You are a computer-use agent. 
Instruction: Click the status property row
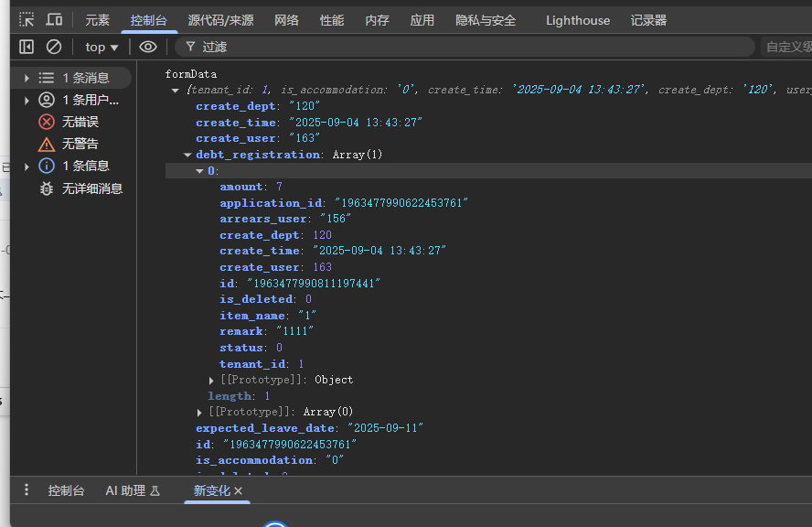click(x=251, y=348)
